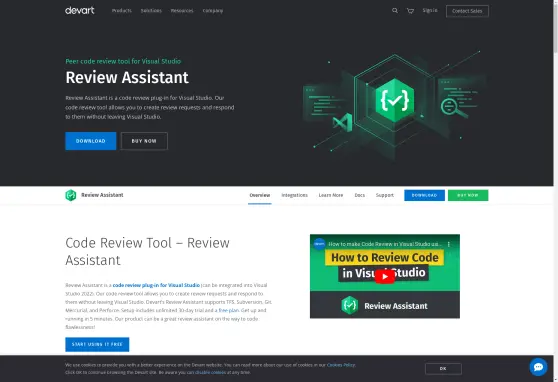
Task: Click the Review Assistant product logo icon
Action: pos(71,195)
